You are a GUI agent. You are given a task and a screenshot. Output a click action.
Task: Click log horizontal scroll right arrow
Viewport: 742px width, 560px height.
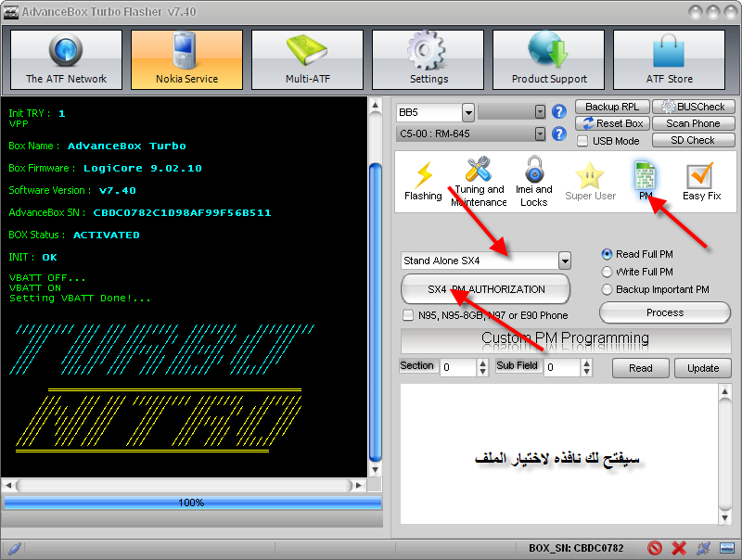pos(359,485)
